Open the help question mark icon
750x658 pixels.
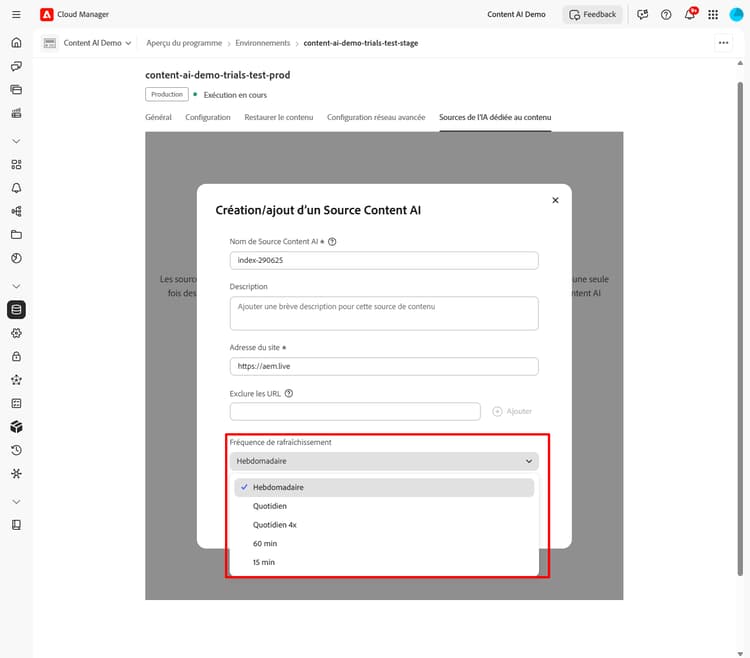666,14
